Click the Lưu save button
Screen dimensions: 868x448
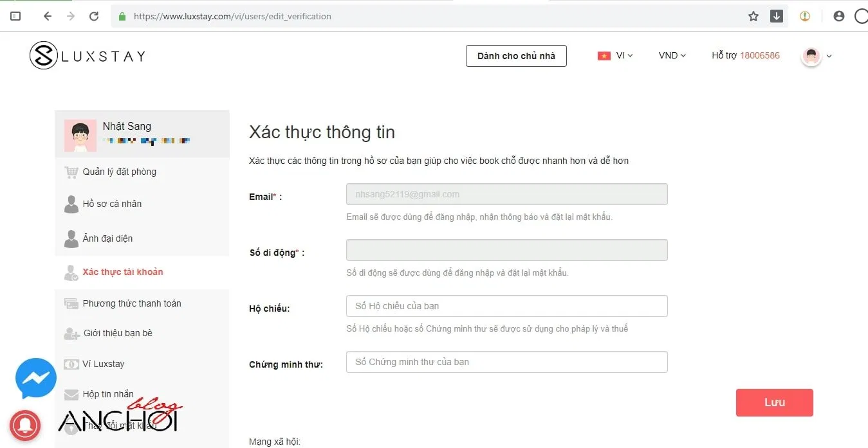(x=775, y=402)
